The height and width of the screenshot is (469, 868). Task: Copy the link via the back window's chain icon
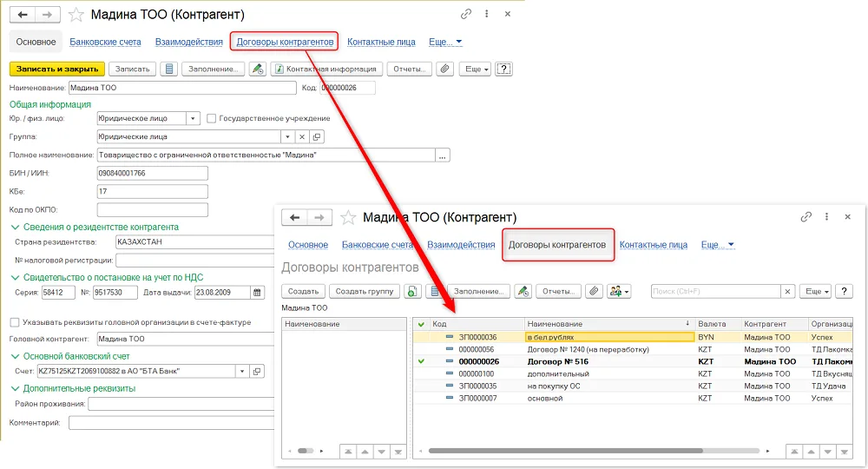[x=466, y=14]
